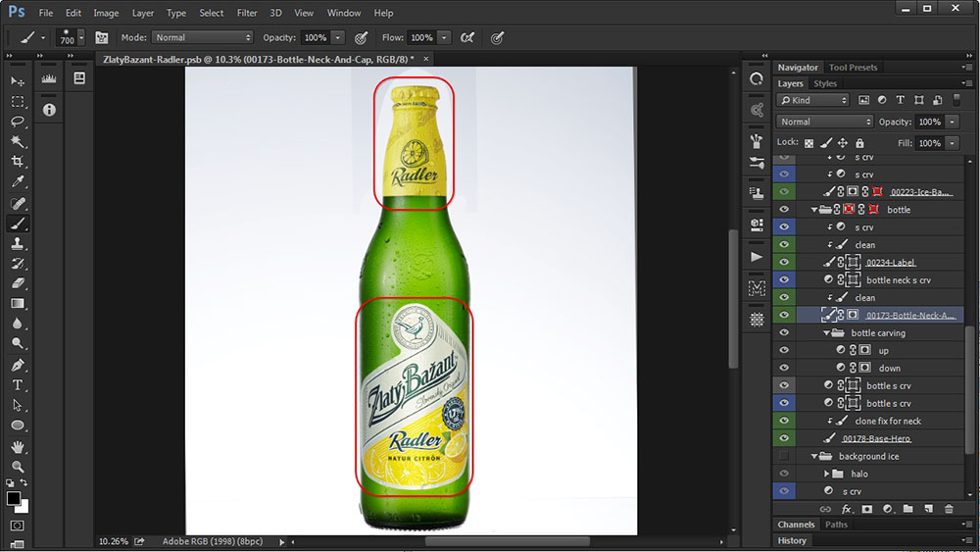Open brush Opacity slider dropdown

point(337,37)
